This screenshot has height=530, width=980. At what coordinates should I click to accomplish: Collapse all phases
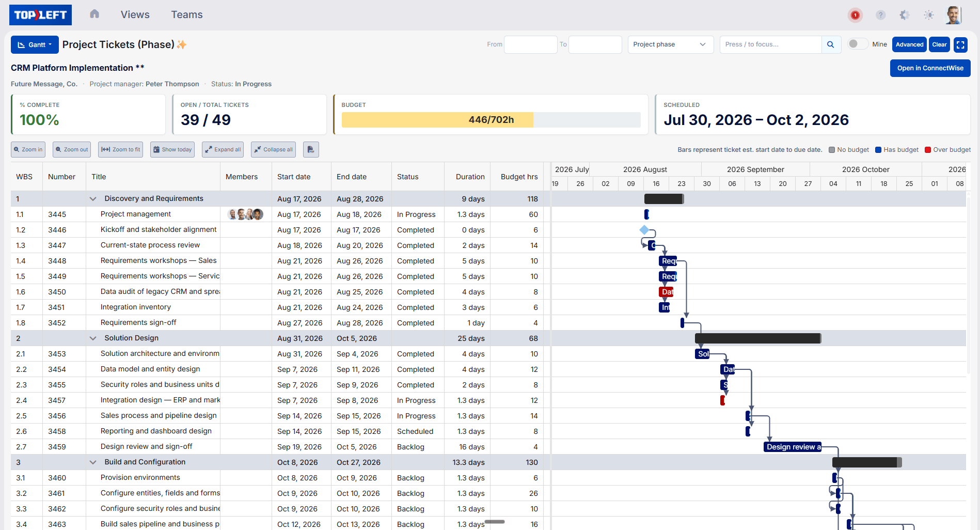273,149
